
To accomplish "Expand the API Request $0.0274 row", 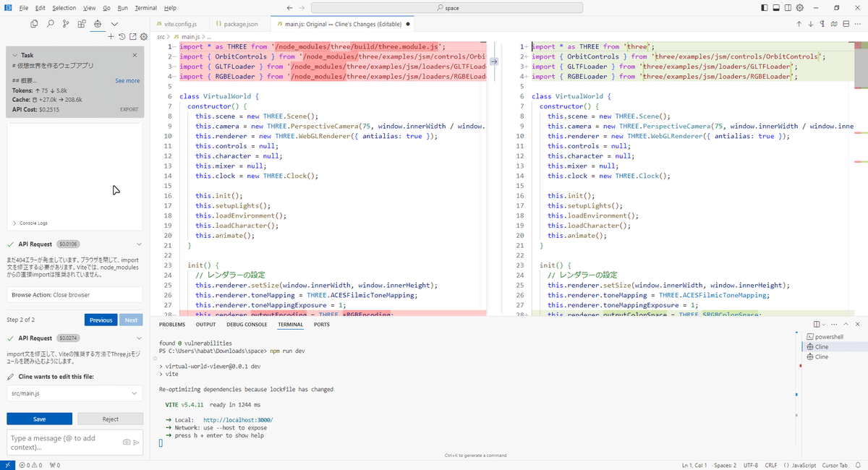I will pos(75,338).
